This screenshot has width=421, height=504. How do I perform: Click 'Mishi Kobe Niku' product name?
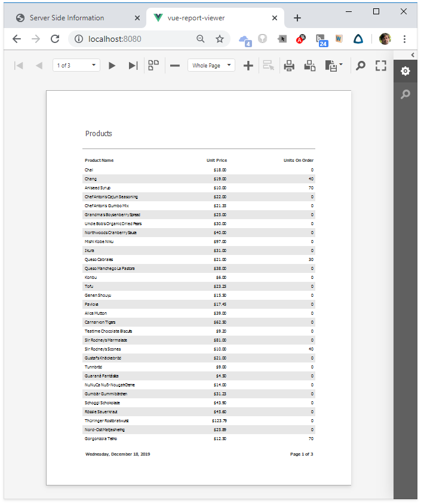[99, 241]
